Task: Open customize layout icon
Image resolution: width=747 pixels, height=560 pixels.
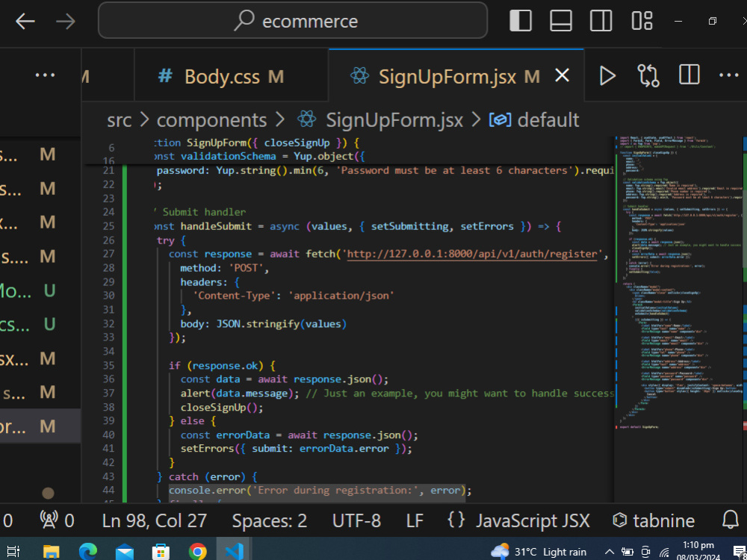Action: coord(642,21)
